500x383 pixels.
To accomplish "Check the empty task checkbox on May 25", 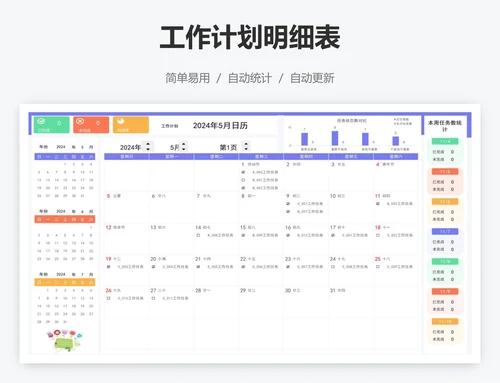I will 378,267.
